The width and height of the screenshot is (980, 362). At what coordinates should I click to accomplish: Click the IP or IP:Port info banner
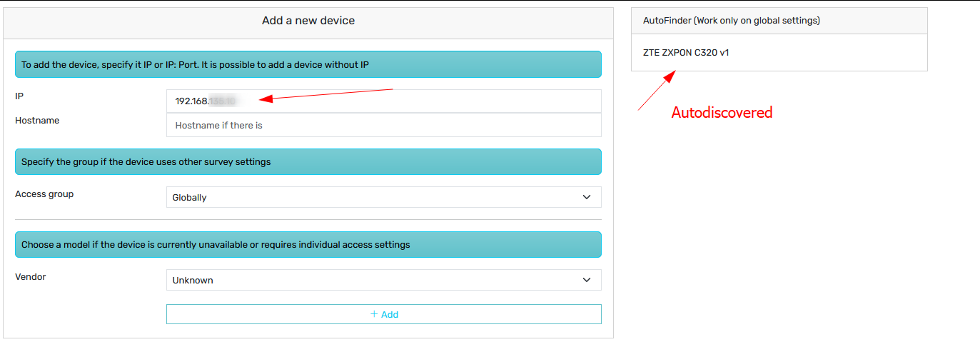(x=308, y=64)
